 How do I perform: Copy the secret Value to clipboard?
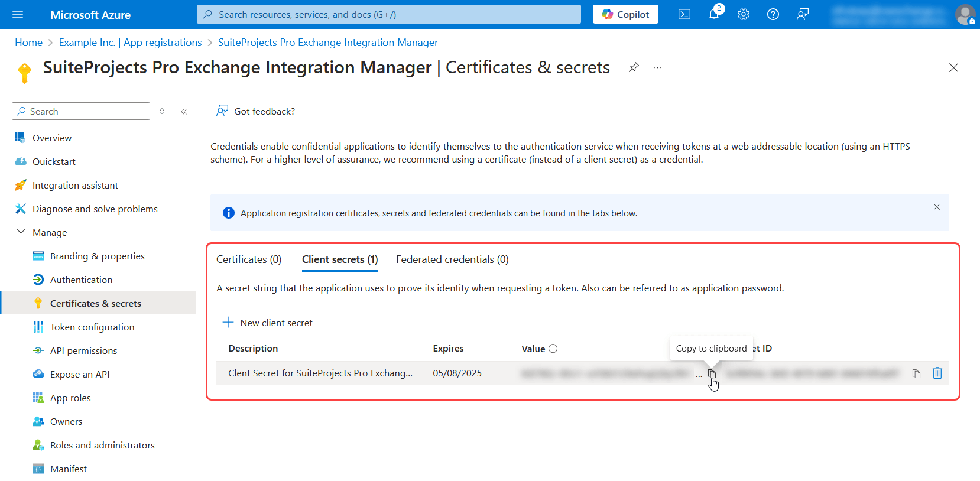pos(712,374)
